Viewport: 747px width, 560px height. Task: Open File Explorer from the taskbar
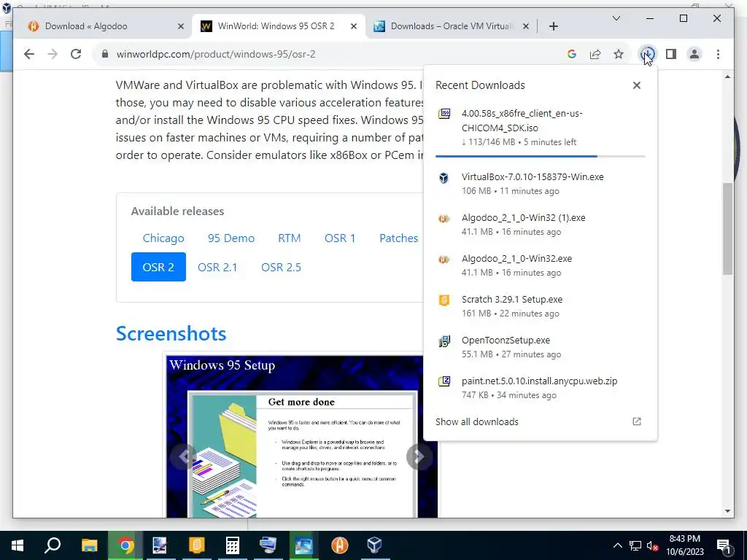tap(89, 545)
